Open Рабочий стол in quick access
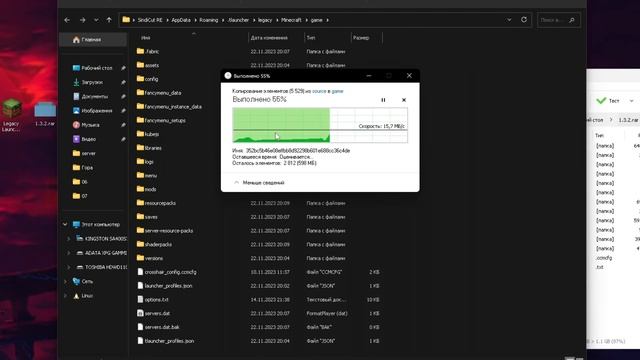640x360 pixels. click(97, 68)
